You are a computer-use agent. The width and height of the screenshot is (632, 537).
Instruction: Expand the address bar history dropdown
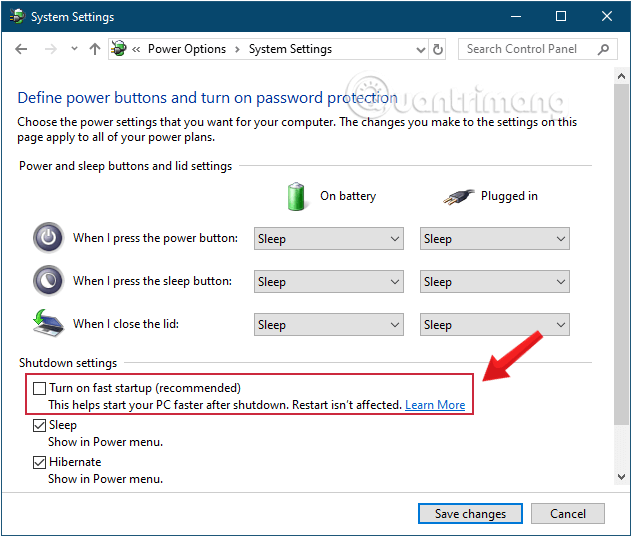[x=421, y=50]
